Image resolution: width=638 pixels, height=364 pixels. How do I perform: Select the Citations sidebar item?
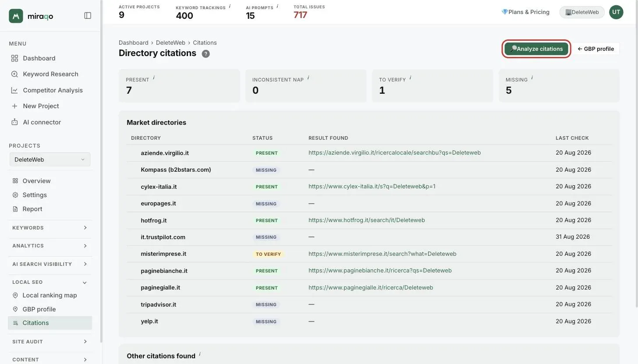point(50,323)
